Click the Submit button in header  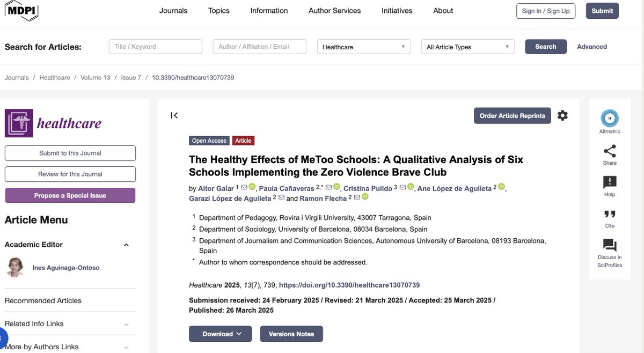point(602,11)
